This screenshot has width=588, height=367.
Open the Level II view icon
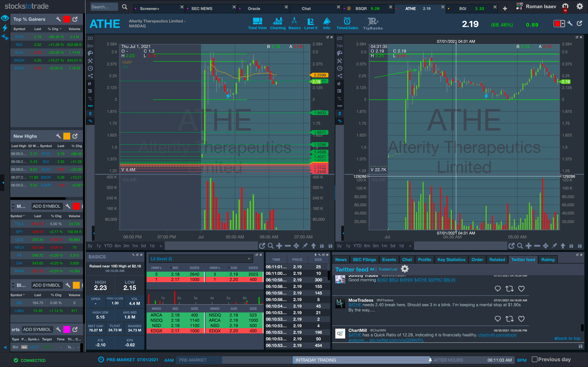(311, 22)
